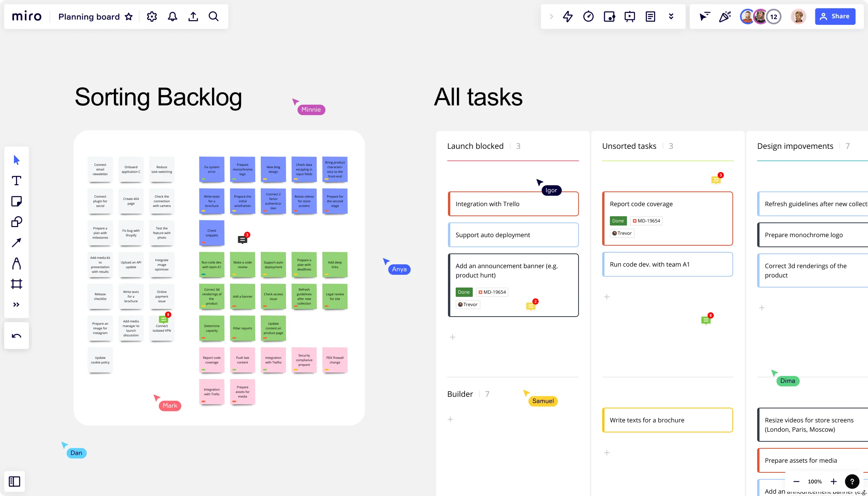Screen dimensions: 868x496
Task: Click the timer/clock icon in top bar
Action: (x=588, y=16)
